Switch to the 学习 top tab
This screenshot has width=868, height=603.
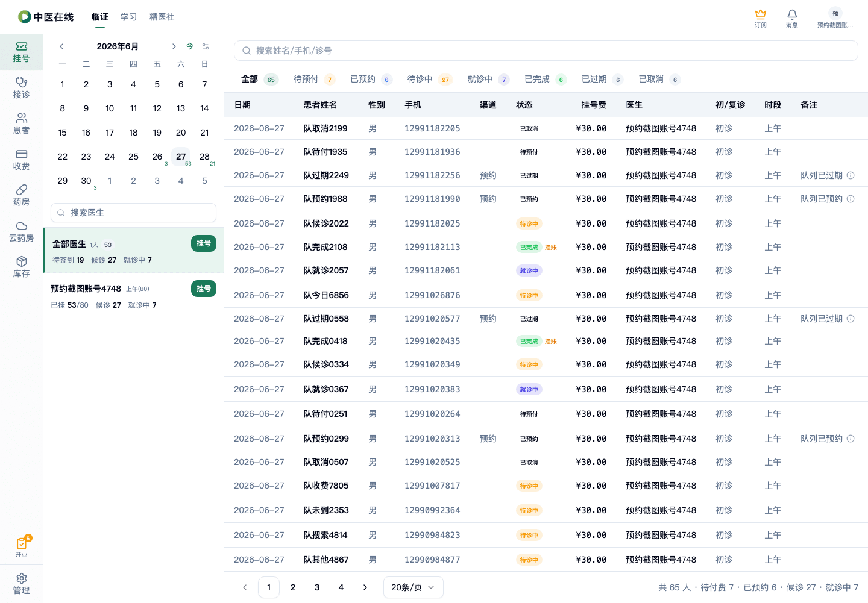click(129, 17)
